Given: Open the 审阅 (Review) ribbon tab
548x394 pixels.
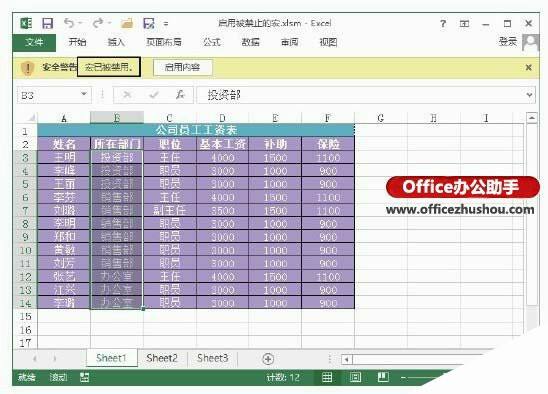Looking at the screenshot, I should click(289, 42).
